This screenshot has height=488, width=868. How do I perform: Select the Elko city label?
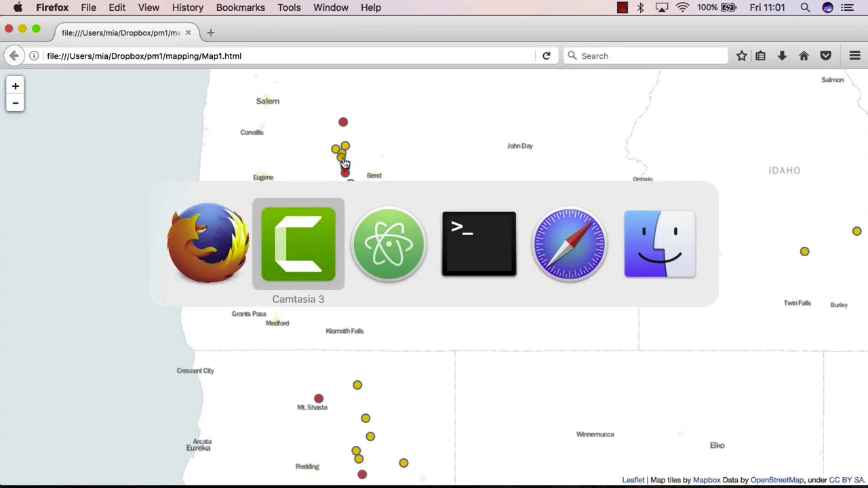tap(717, 445)
